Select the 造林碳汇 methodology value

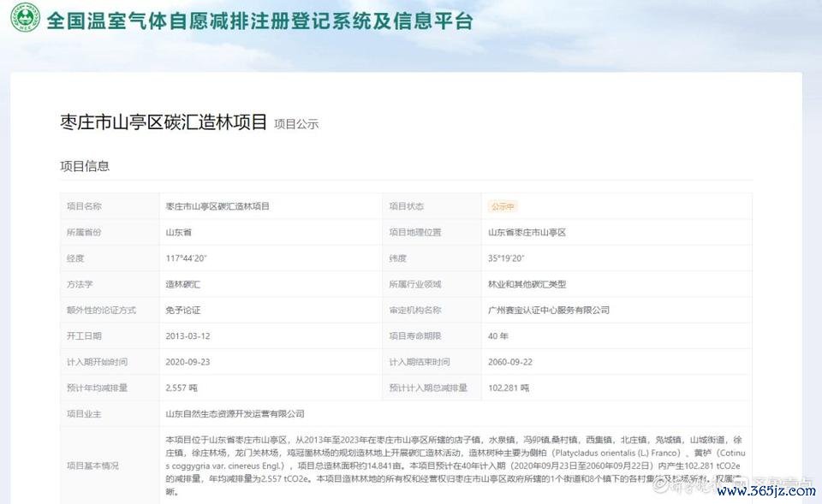[183, 284]
